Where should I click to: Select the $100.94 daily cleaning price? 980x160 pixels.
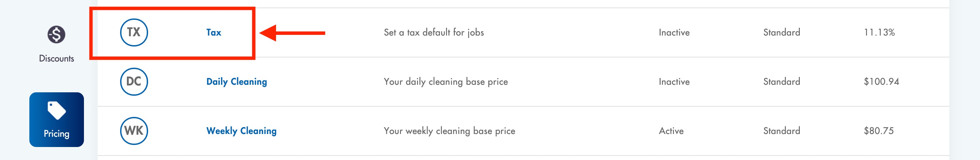(881, 81)
